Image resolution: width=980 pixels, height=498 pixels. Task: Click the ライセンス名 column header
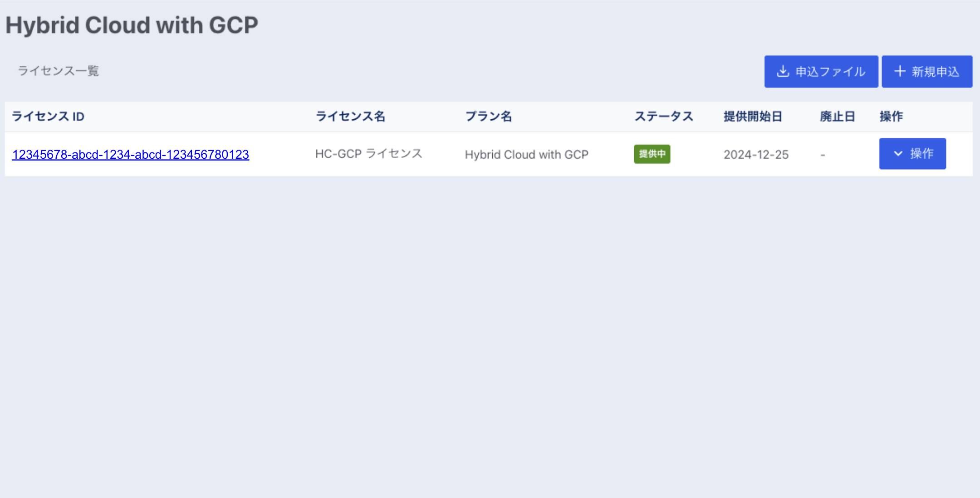click(x=350, y=117)
